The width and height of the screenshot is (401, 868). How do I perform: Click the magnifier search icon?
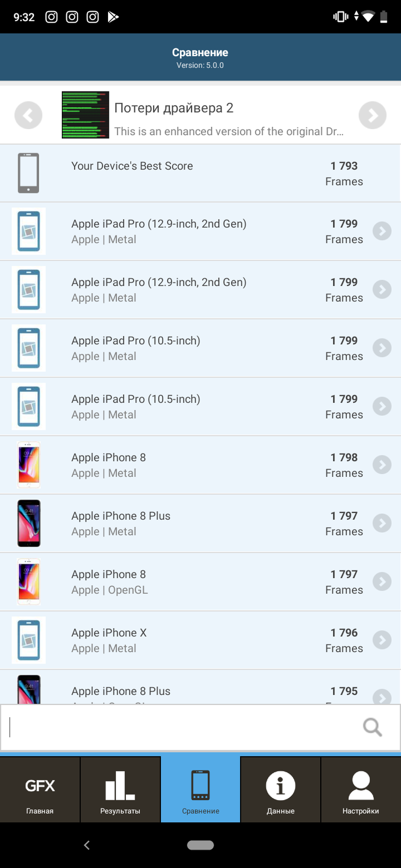pos(372,727)
